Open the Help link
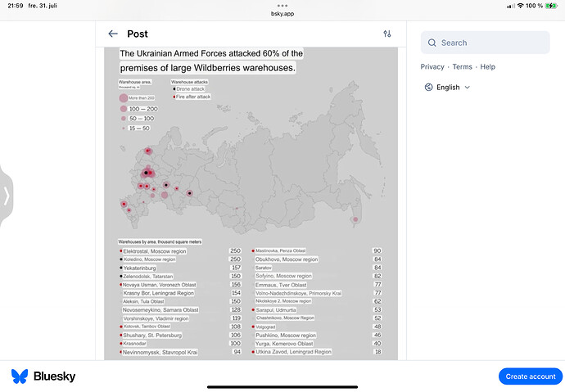 click(487, 67)
